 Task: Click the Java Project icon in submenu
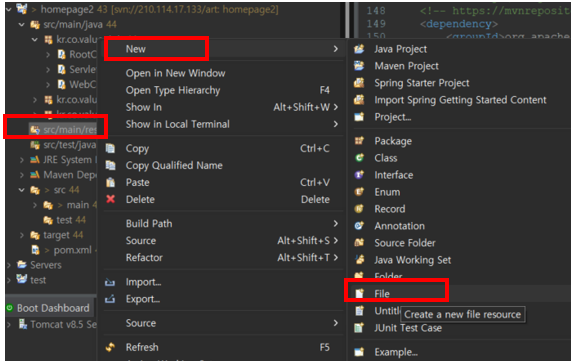(359, 49)
